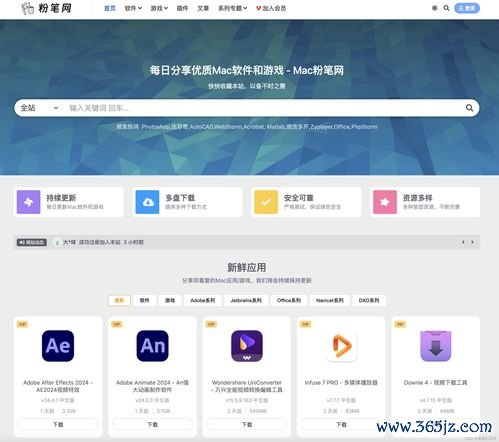Screen dimensions: 499x442
Task: Click the yellow 安全可靠 checkmark icon
Action: 266,202
